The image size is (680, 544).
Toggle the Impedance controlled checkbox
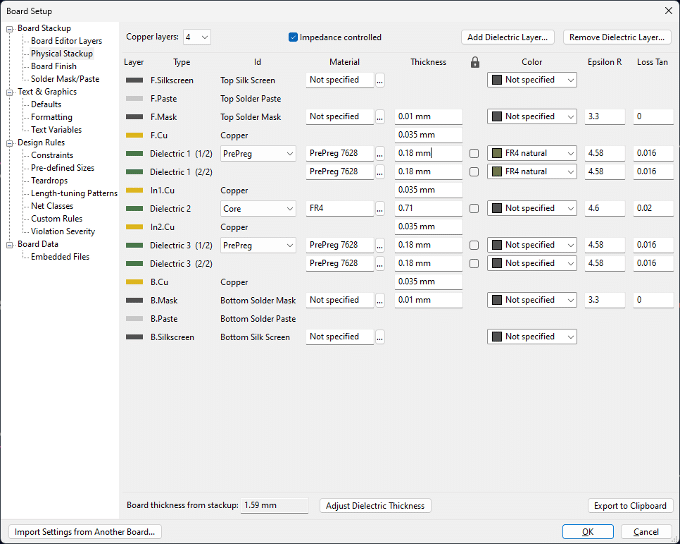293,37
